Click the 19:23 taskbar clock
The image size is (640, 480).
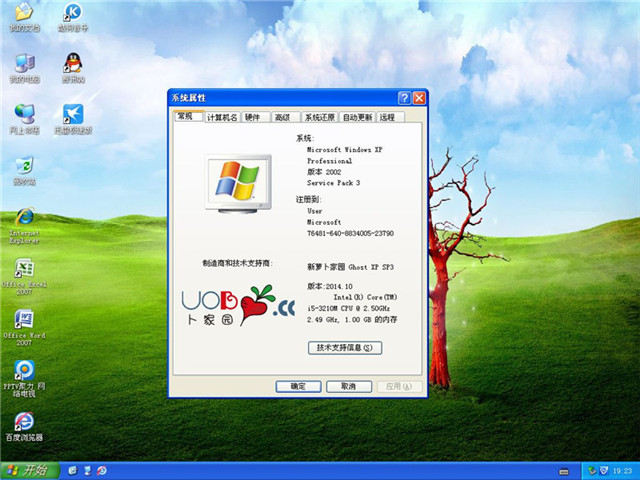pyautogui.click(x=622, y=471)
